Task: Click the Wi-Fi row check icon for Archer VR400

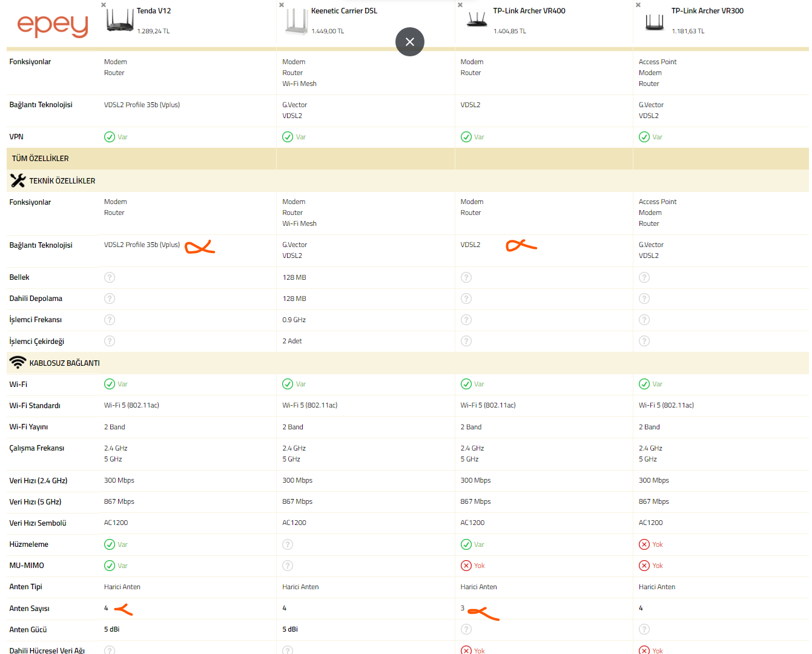Action: click(x=466, y=384)
